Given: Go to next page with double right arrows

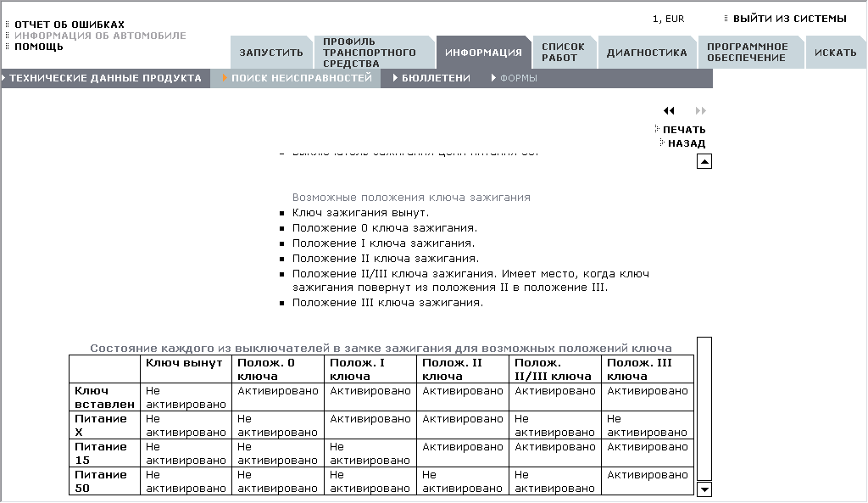Looking at the screenshot, I should coord(701,111).
